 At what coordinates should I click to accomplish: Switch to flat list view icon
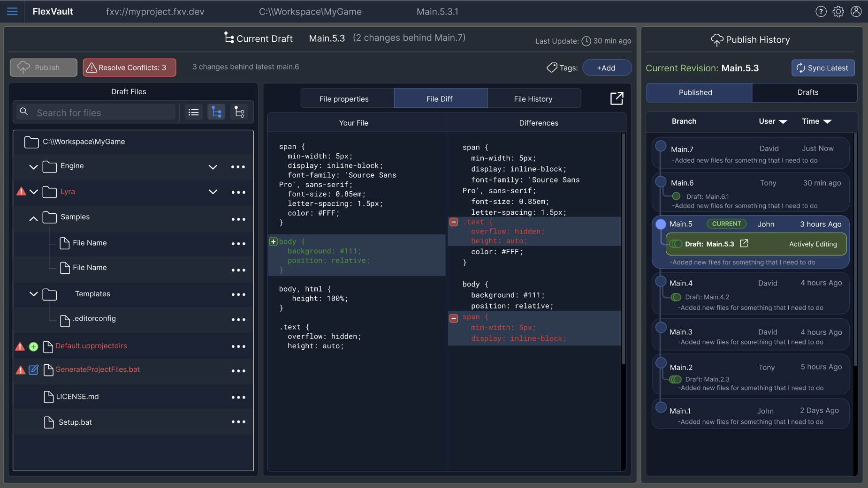click(193, 113)
